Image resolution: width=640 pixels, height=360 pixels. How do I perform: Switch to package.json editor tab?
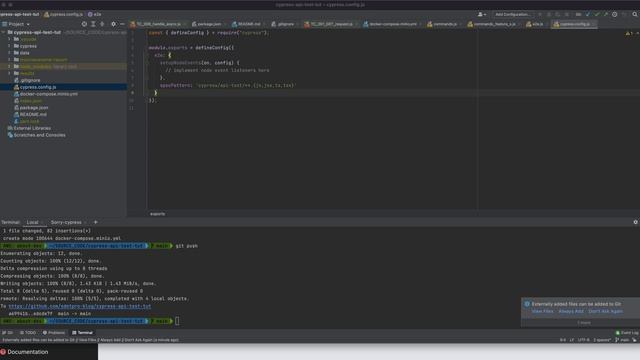point(207,24)
